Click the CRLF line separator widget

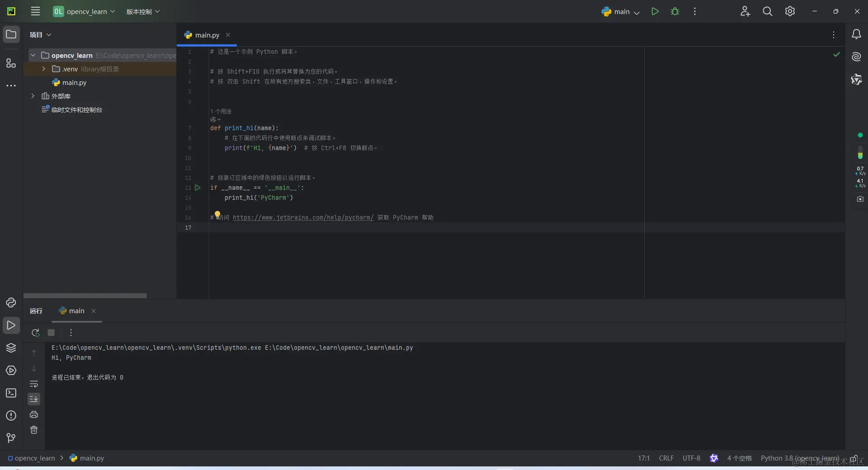click(666, 458)
